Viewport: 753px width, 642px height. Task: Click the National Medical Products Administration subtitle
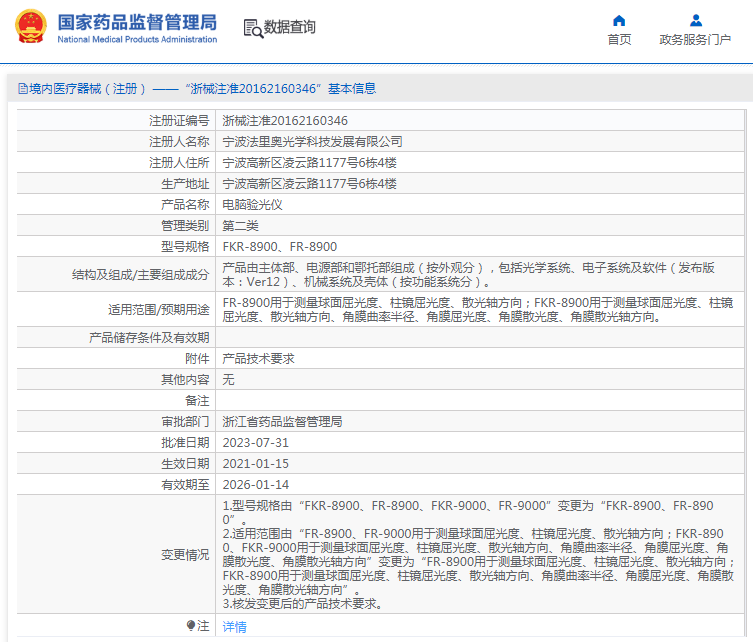pyautogui.click(x=137, y=40)
